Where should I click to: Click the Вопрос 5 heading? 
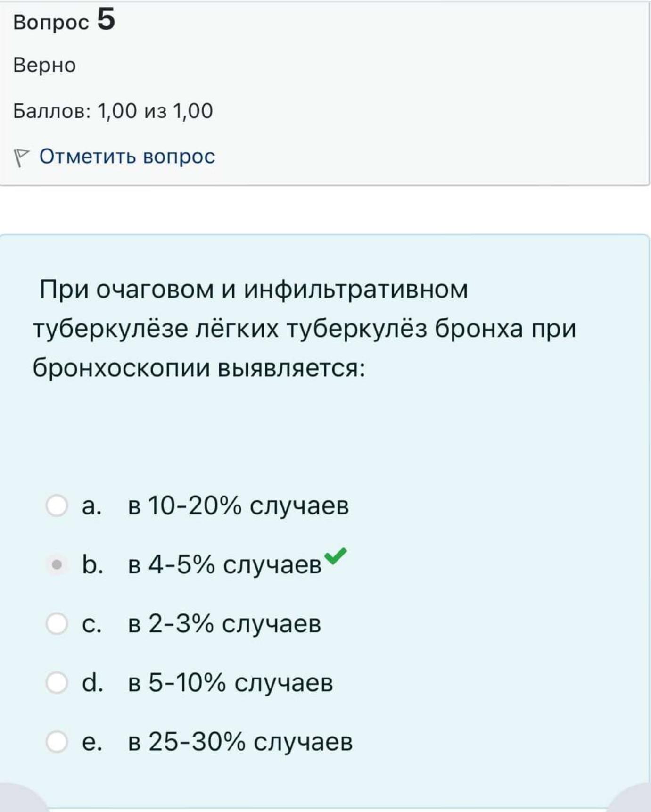[64, 20]
